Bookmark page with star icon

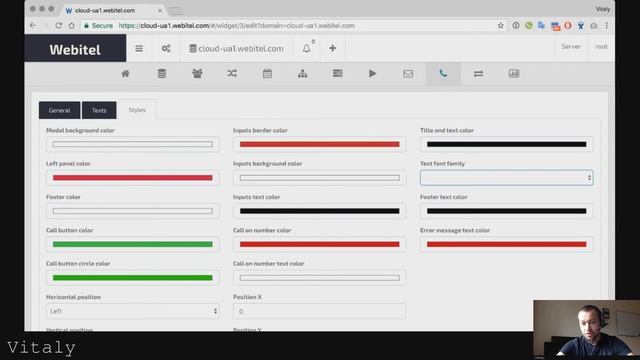point(500,25)
